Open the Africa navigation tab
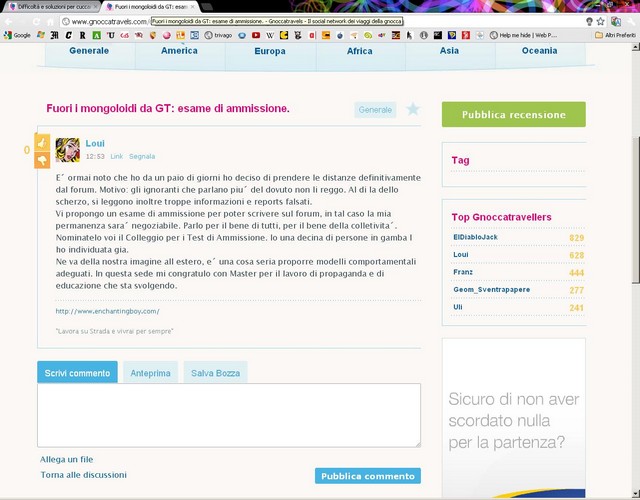 click(359, 51)
